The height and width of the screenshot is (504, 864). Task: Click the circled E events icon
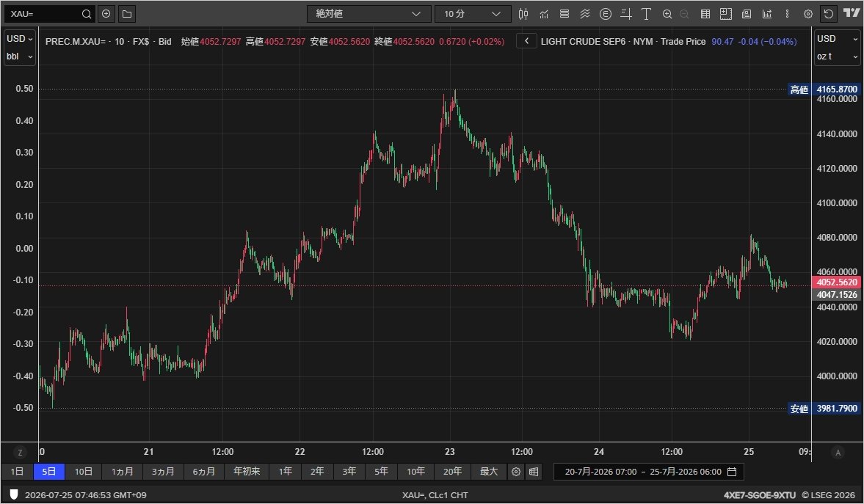click(605, 14)
